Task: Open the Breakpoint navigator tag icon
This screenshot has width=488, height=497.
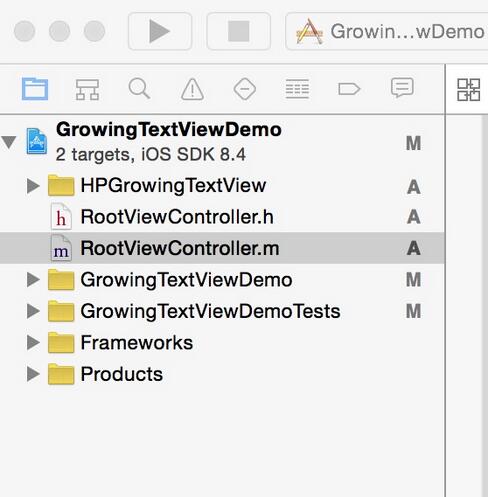Action: pos(349,89)
